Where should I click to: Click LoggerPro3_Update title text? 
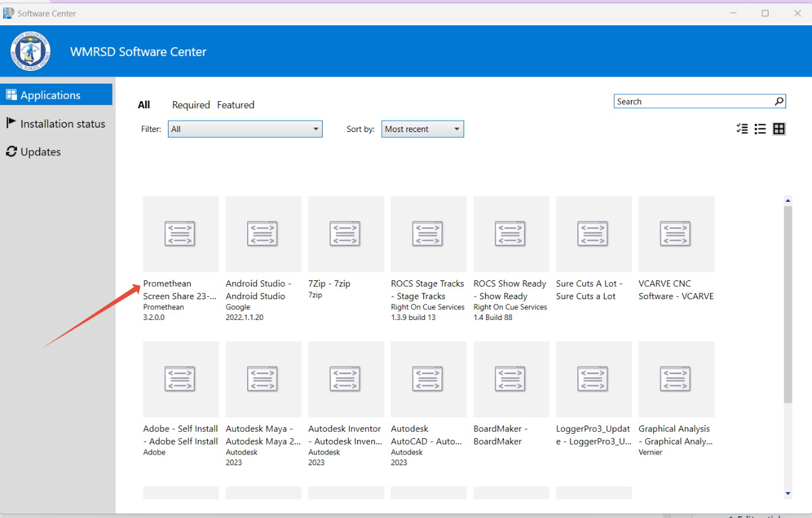594,435
